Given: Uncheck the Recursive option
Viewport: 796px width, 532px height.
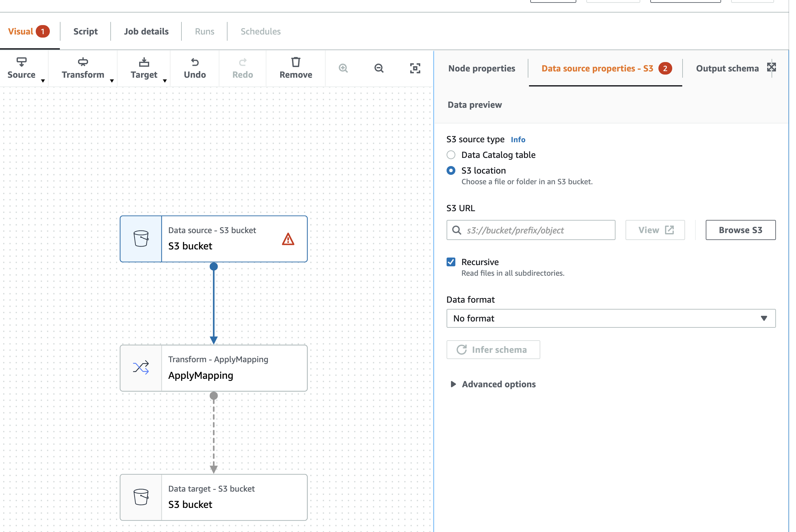Looking at the screenshot, I should [451, 262].
